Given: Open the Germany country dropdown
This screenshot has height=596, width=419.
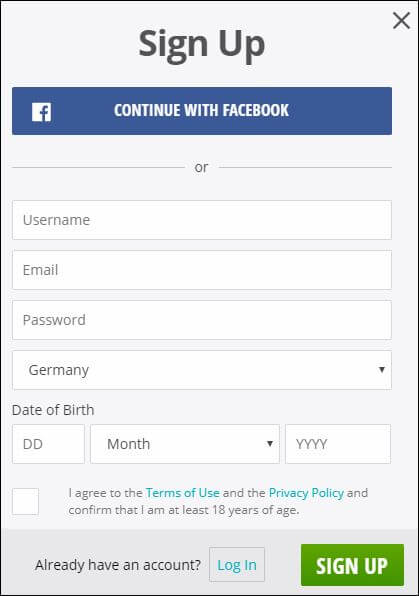Looking at the screenshot, I should (202, 370).
